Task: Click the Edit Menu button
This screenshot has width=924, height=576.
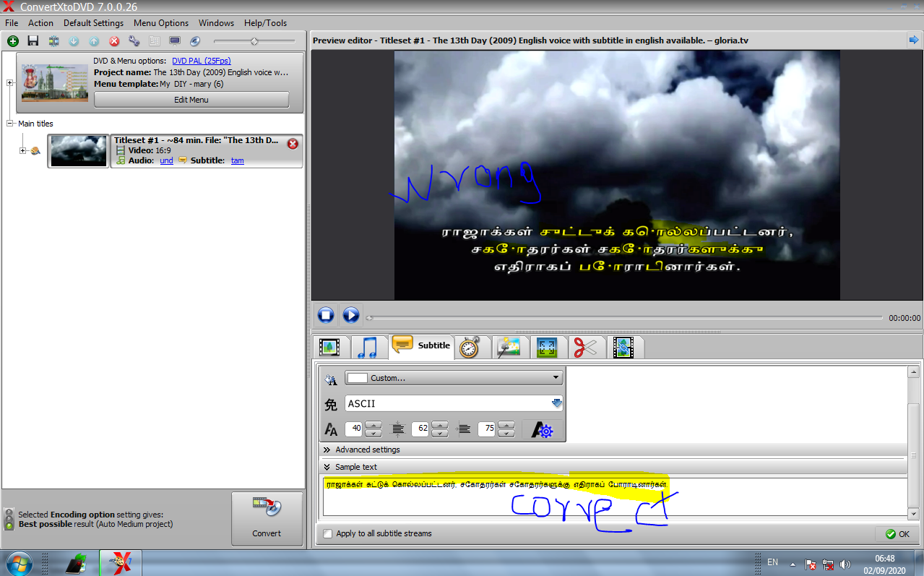Action: point(191,100)
